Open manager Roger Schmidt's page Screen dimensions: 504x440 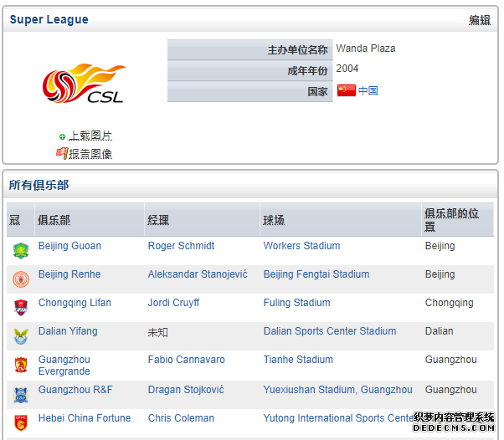pyautogui.click(x=181, y=246)
